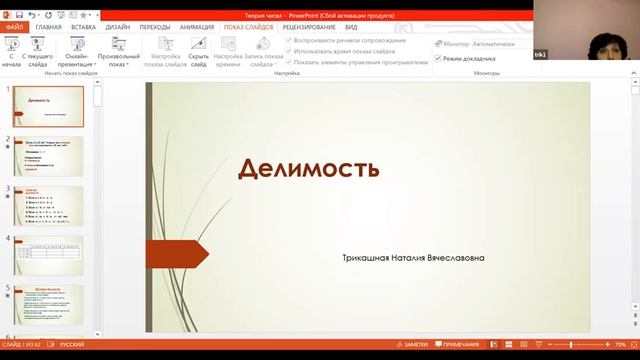
Task: Open Монитор Автоматически combo box
Action: click(x=502, y=44)
